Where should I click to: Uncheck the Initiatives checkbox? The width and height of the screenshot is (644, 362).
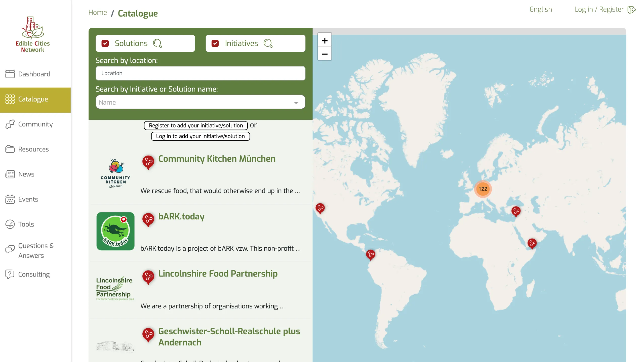click(215, 43)
